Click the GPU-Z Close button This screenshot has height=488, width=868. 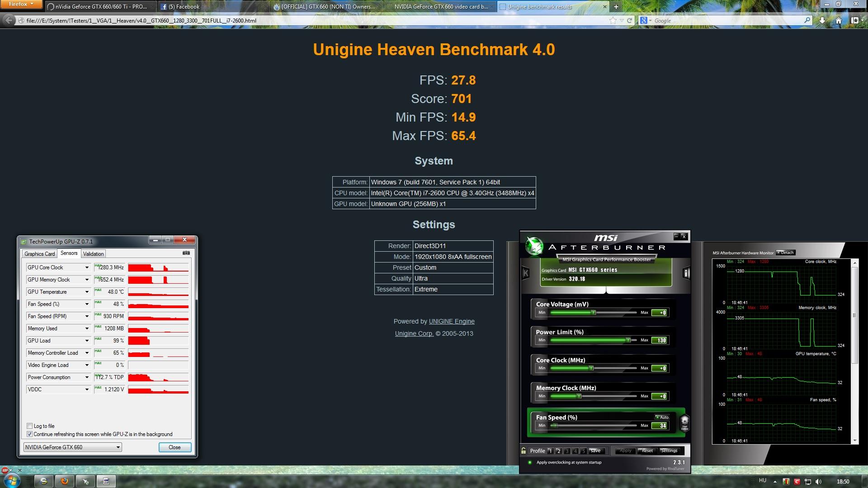click(x=175, y=447)
